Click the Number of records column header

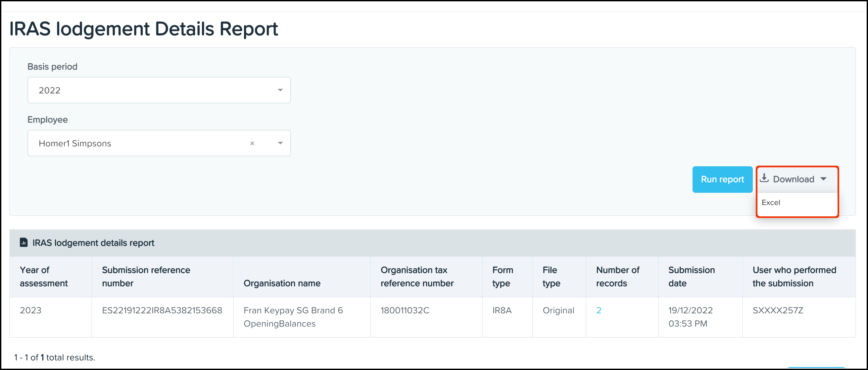tap(617, 277)
